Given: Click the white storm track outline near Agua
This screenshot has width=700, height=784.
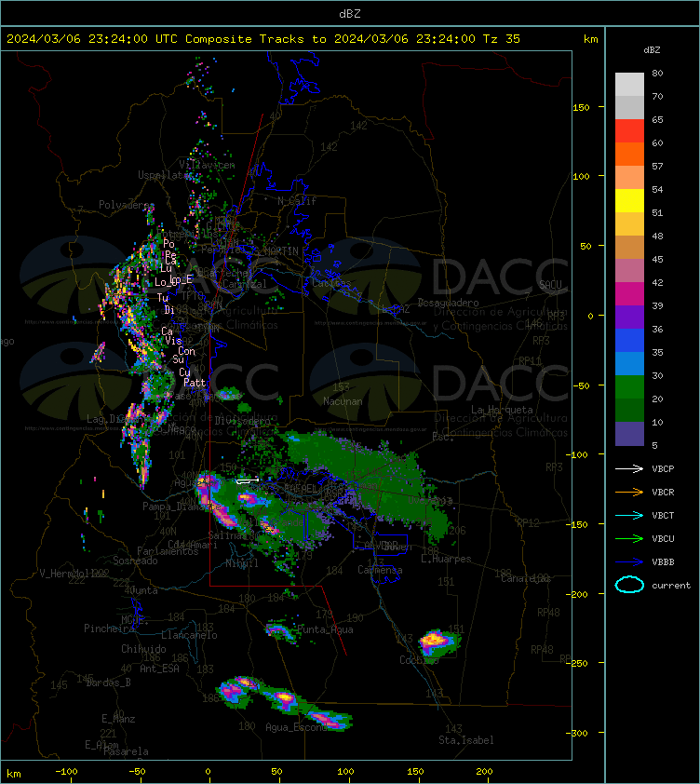Looking at the screenshot, I should 247,481.
